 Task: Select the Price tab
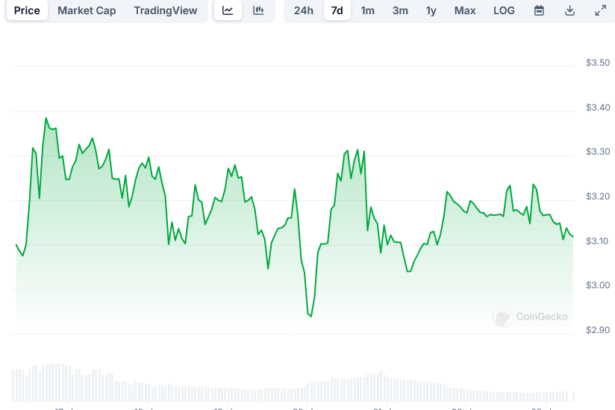tap(27, 11)
